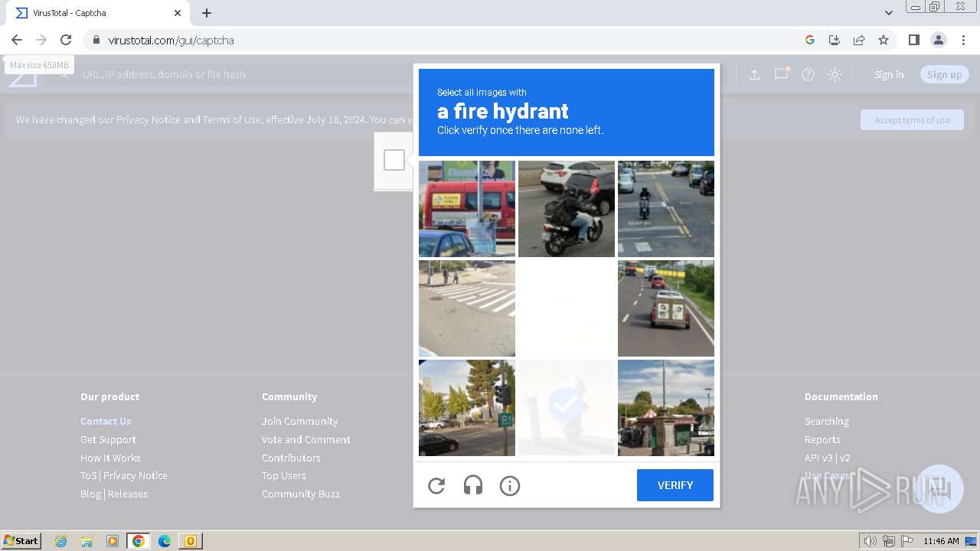The width and height of the screenshot is (980, 551).
Task: Share this page icon
Action: point(859,40)
